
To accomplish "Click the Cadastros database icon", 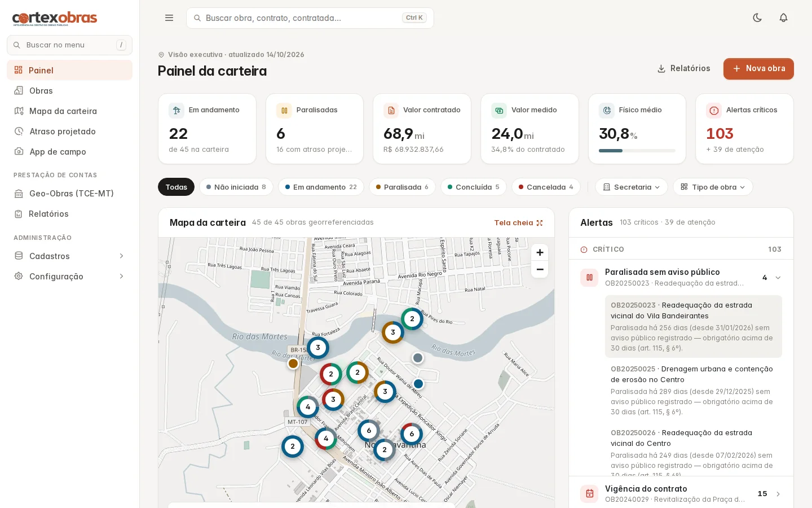I will 19,256.
